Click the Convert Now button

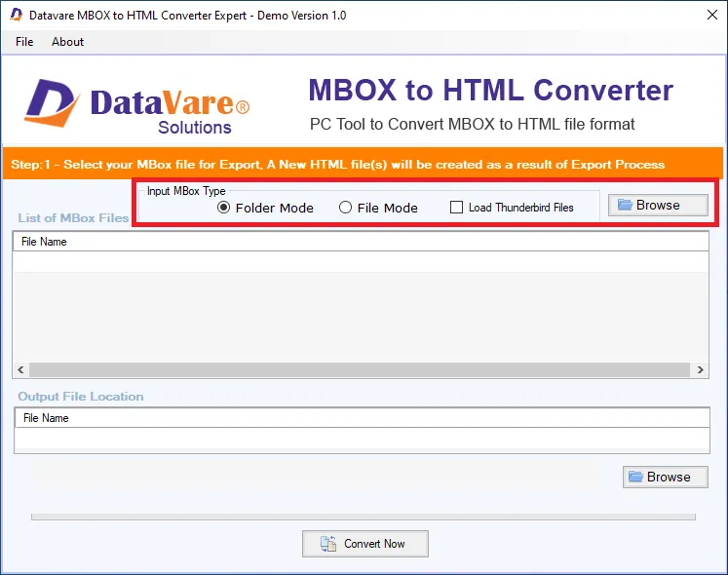coord(364,544)
